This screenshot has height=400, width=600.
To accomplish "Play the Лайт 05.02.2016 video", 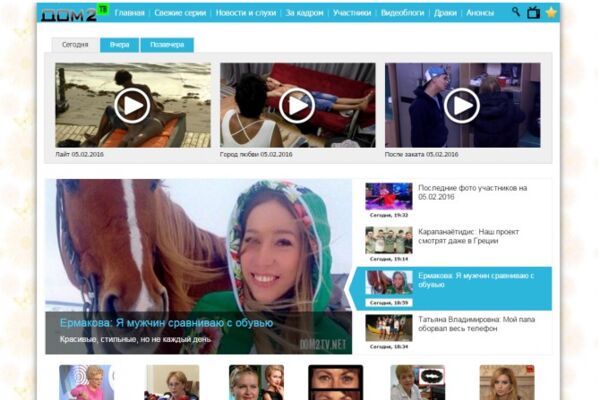I will coord(132,105).
